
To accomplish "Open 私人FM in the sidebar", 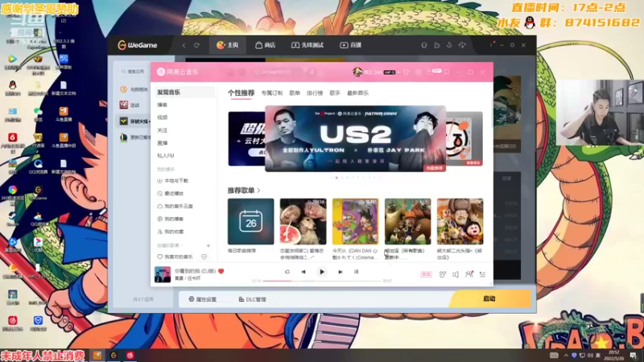I will tap(166, 155).
